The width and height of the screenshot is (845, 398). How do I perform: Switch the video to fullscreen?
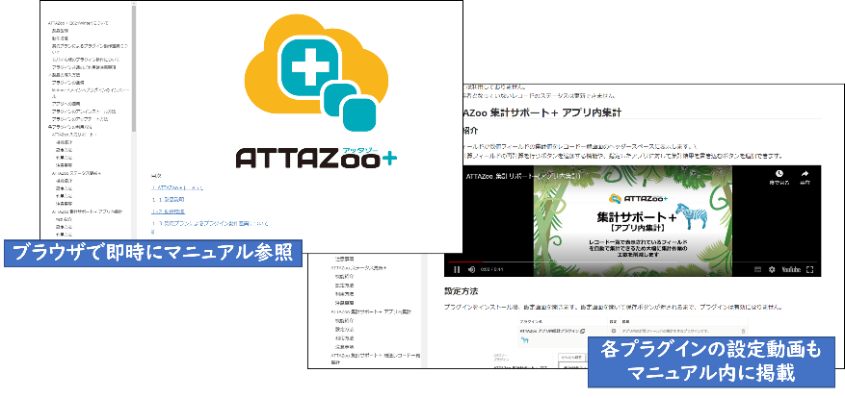point(810,269)
